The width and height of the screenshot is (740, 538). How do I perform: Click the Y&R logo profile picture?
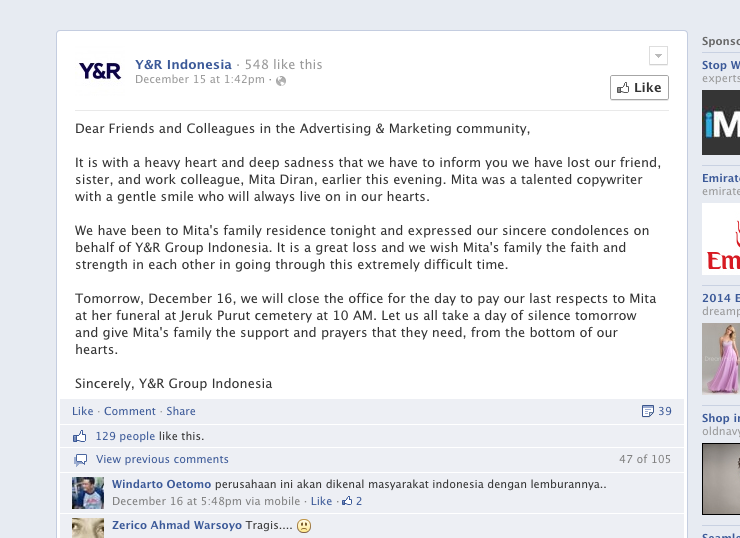point(99,71)
